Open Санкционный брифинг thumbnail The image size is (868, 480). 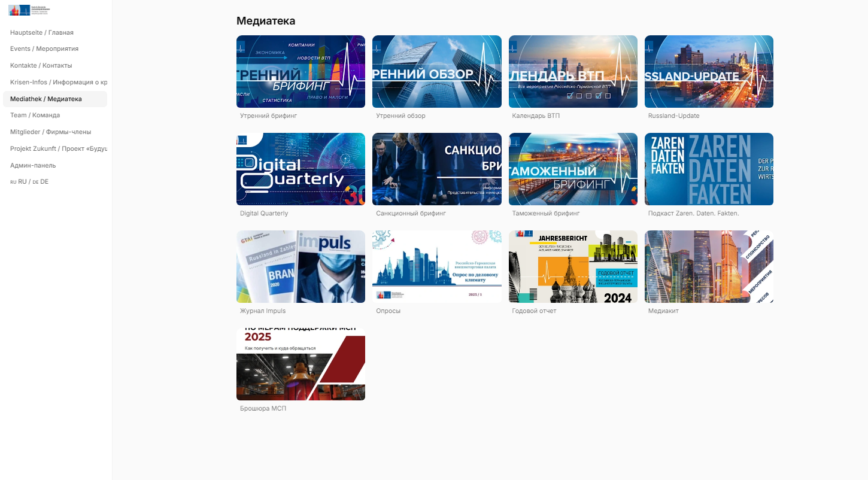(437, 169)
